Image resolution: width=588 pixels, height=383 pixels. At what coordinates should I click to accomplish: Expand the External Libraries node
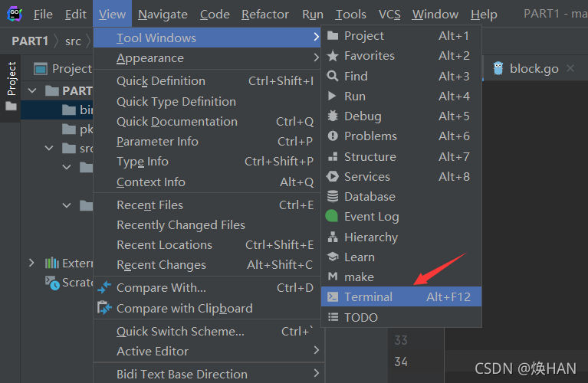pos(31,263)
